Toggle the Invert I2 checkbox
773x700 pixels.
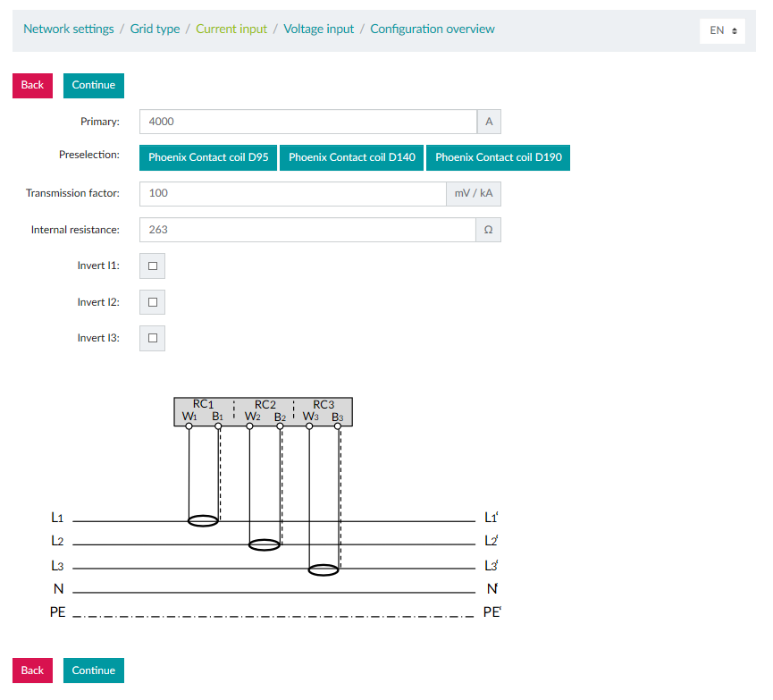[152, 301]
